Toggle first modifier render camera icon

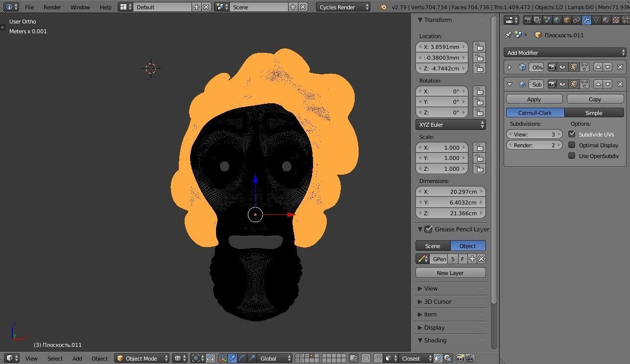coord(552,67)
